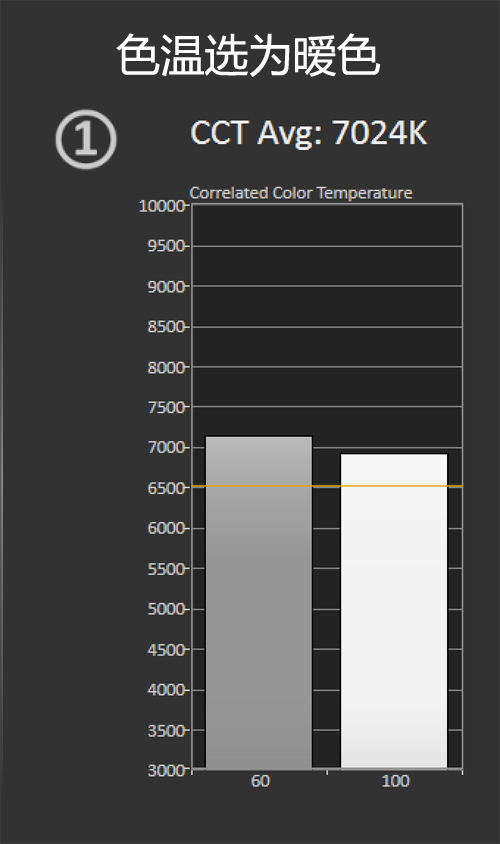Image resolution: width=500 pixels, height=844 pixels.
Task: Click the 6500 y-axis label
Action: [166, 488]
